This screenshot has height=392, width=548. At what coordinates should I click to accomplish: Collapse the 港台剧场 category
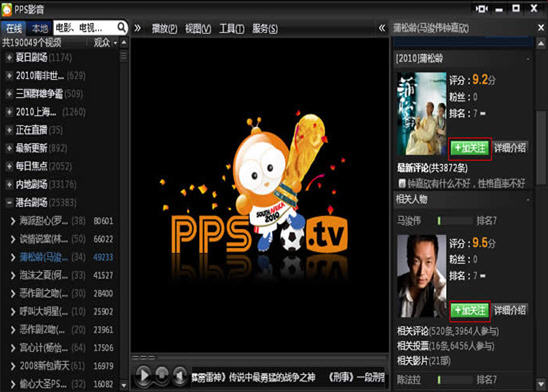pos(9,203)
